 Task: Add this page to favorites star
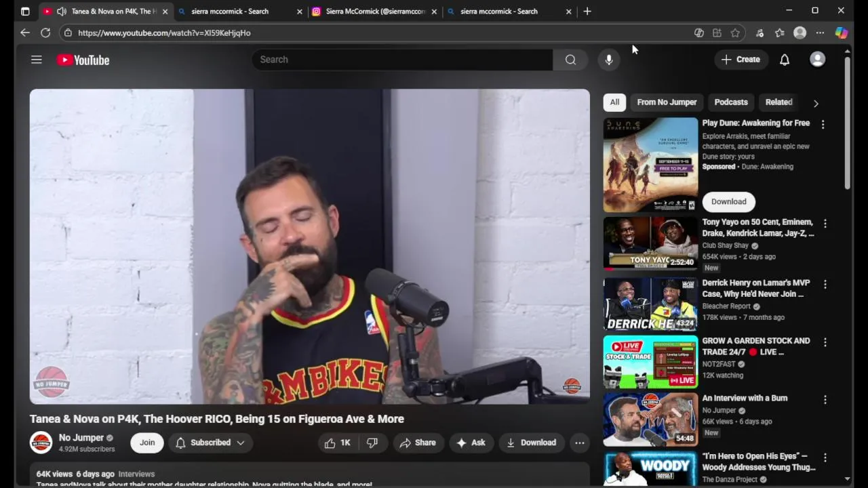(735, 33)
